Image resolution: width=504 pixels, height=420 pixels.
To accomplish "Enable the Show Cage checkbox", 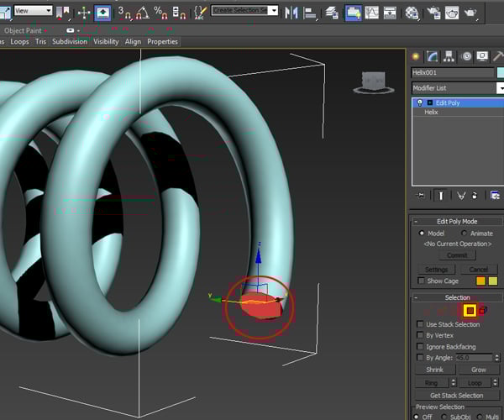I will (x=422, y=281).
